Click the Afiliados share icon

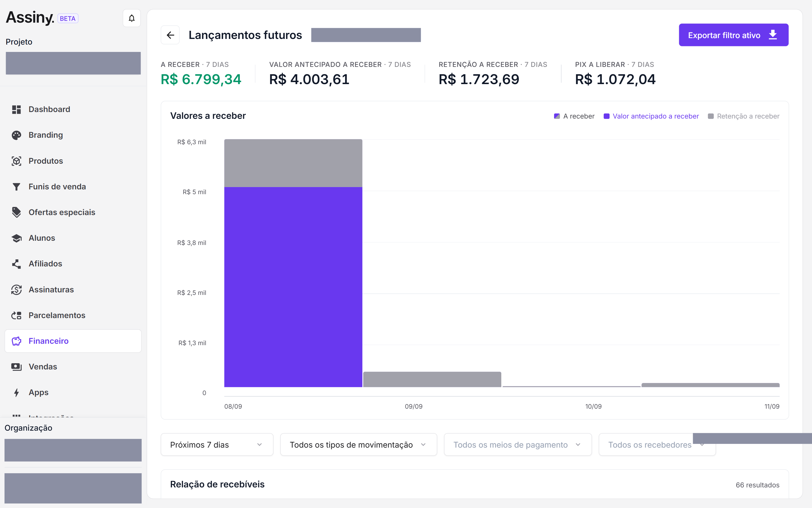click(x=16, y=264)
